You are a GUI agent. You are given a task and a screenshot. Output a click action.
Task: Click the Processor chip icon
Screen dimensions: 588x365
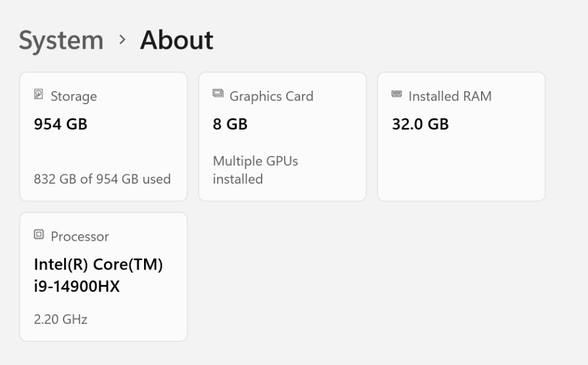point(39,234)
